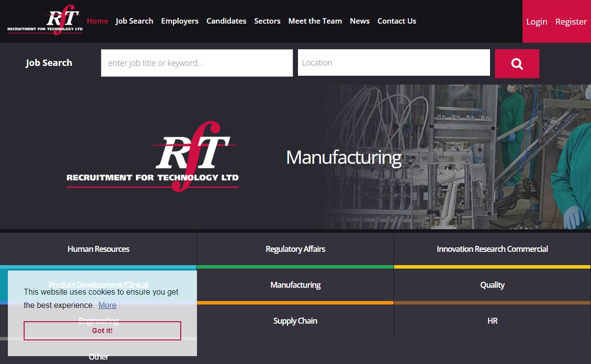Screen dimensions: 591x364
Task: Click the Job Search label beside the search fields
Action: (49, 63)
